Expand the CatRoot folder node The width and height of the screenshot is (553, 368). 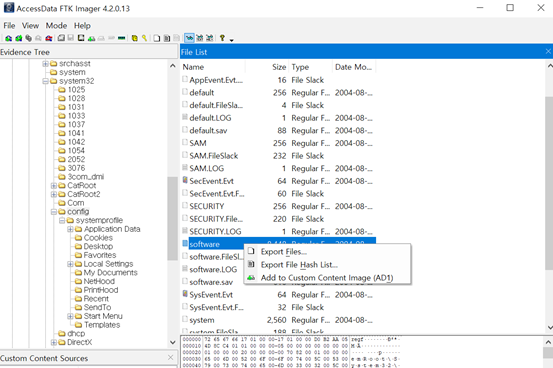[54, 186]
